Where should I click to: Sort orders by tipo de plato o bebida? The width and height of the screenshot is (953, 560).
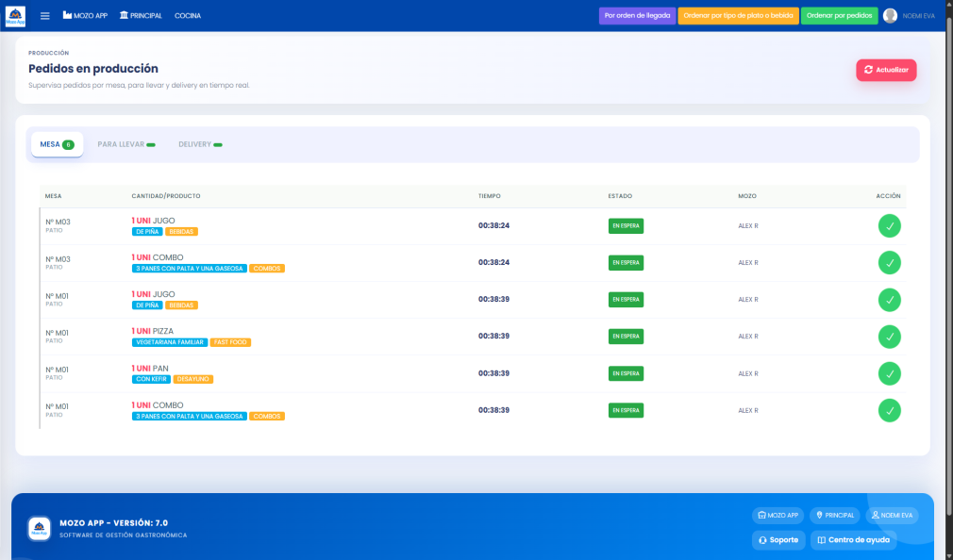[x=738, y=16]
